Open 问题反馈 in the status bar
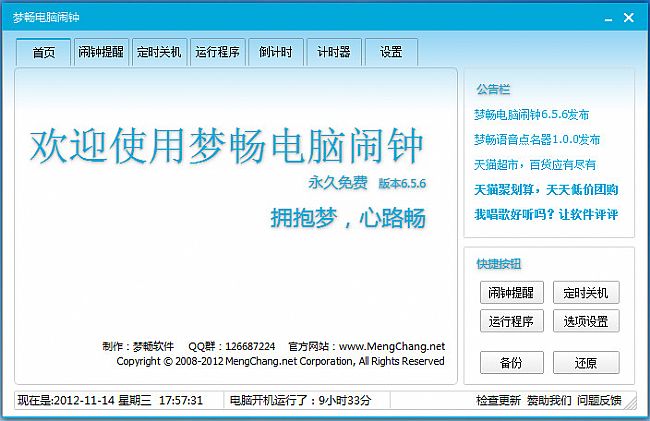 tap(599, 400)
